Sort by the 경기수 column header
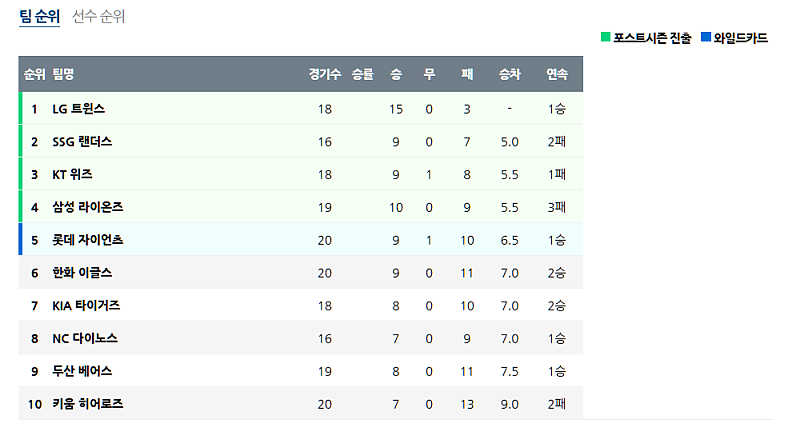Viewport: 800px width, 428px height. (x=325, y=74)
